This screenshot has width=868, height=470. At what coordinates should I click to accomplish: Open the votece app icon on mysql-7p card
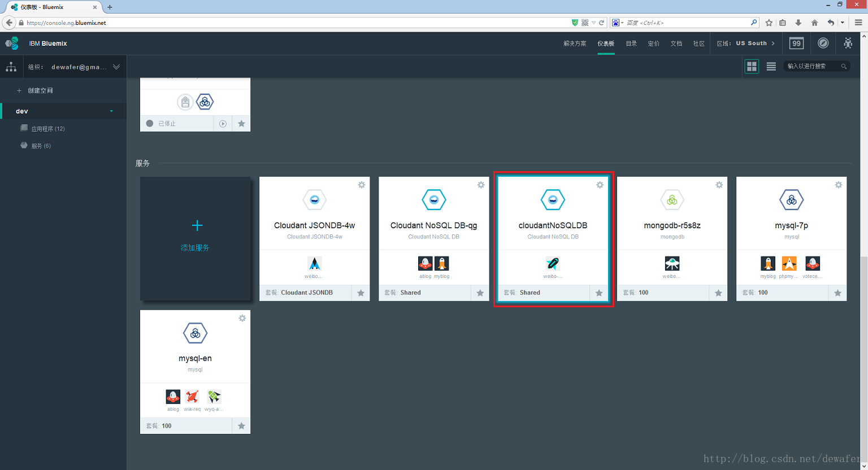point(813,263)
